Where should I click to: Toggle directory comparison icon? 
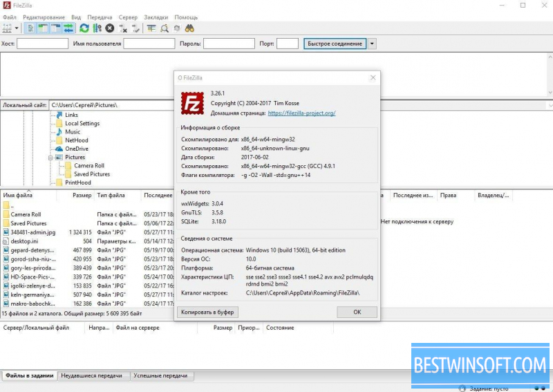[x=165, y=28]
